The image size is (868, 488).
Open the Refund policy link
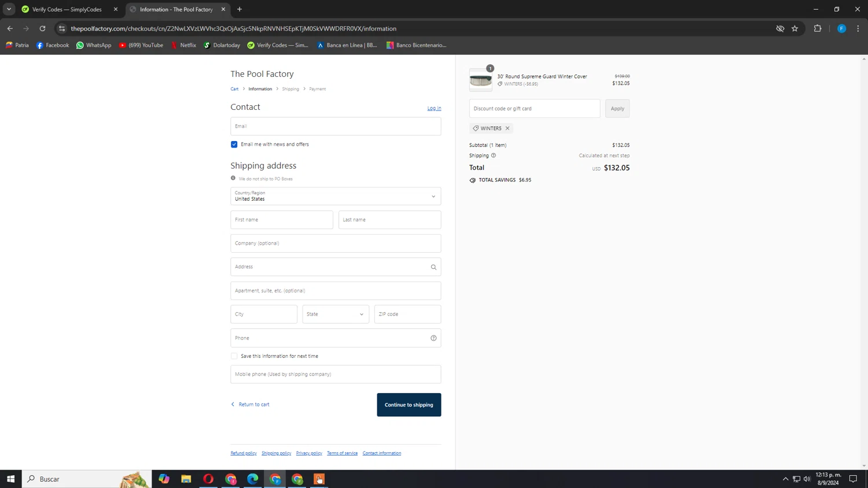pos(244,453)
